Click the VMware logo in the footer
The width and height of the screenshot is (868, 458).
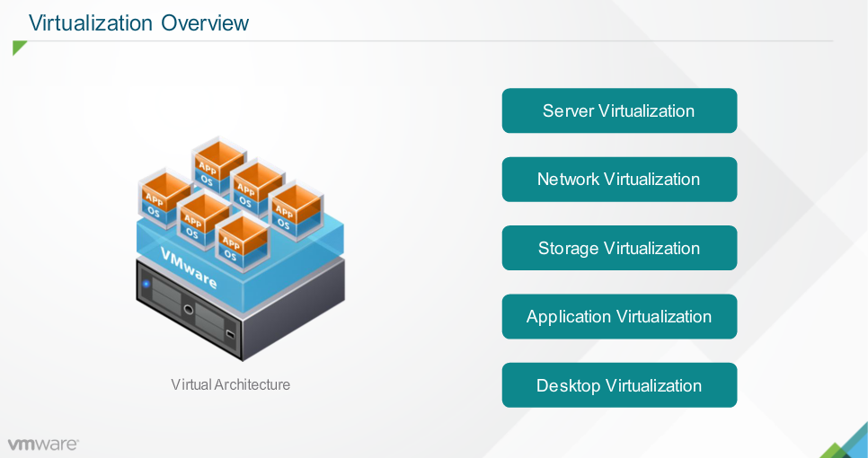43,444
